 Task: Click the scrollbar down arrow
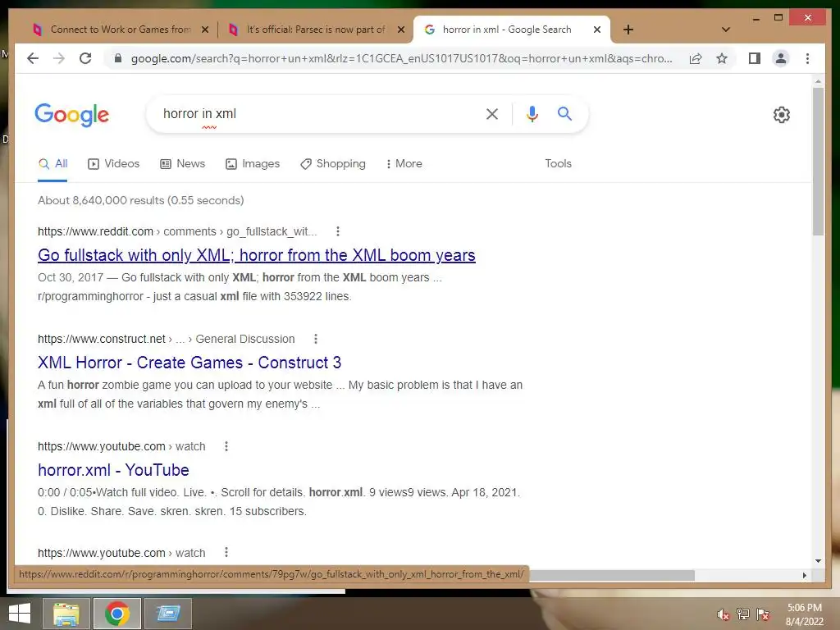[818, 561]
